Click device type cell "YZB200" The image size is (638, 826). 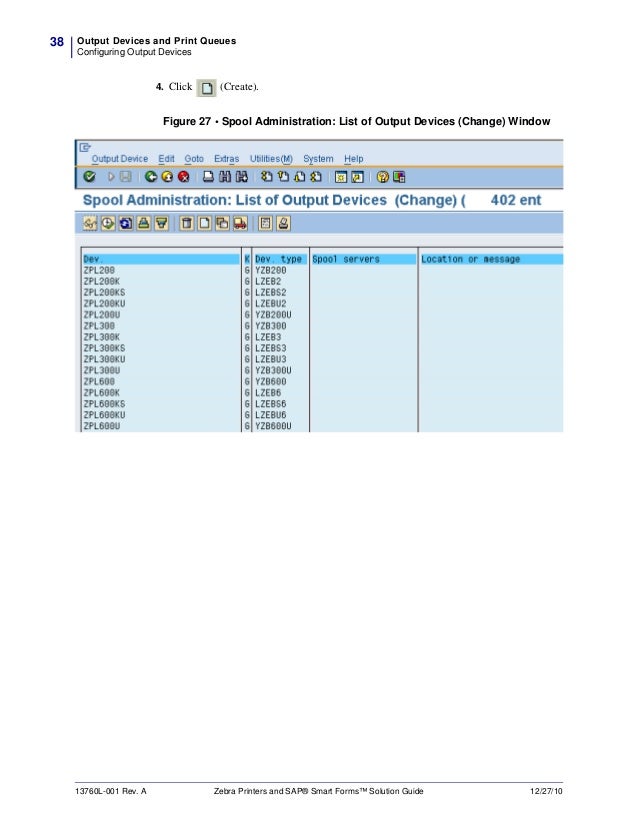(x=271, y=270)
